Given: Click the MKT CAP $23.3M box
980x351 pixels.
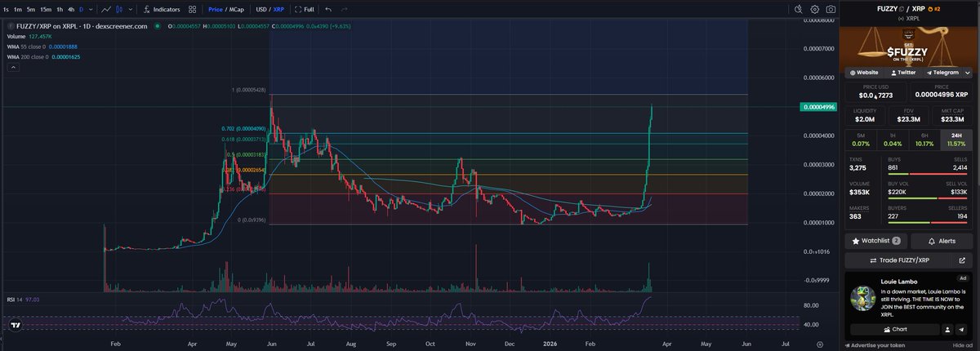Looking at the screenshot, I should [x=954, y=116].
